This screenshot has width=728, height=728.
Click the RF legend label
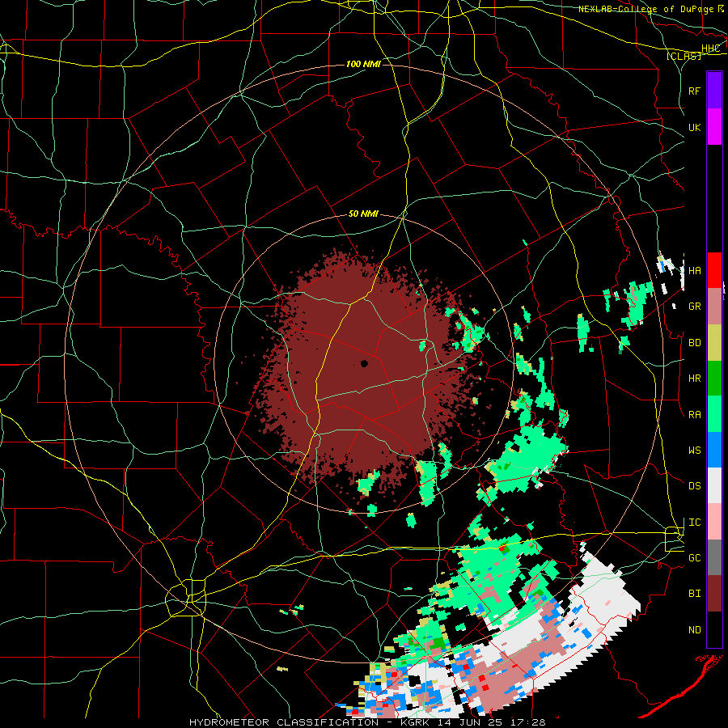tap(694, 91)
